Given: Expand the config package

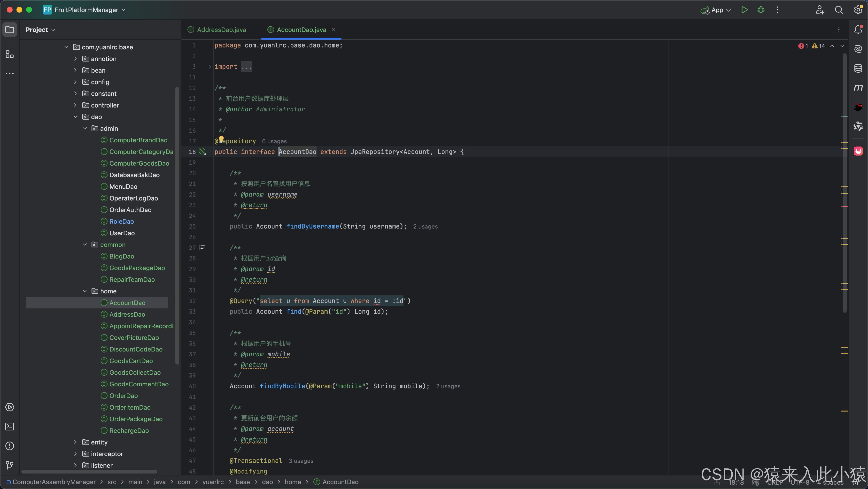Looking at the screenshot, I should click(x=76, y=82).
